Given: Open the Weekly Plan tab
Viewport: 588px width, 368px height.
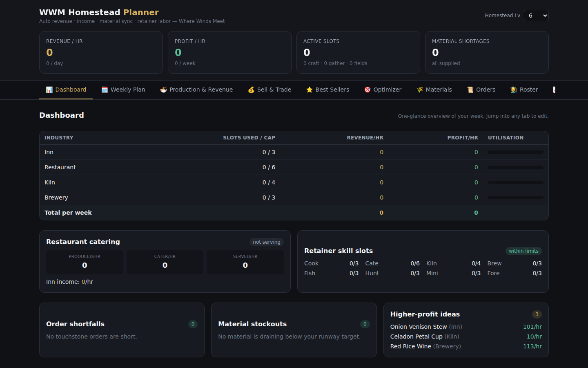Looking at the screenshot, I should coord(123,90).
